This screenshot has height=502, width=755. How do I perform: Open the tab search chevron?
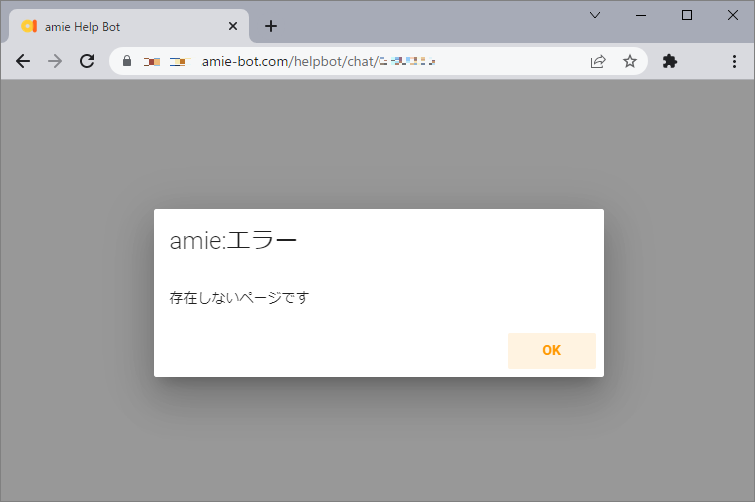[595, 15]
